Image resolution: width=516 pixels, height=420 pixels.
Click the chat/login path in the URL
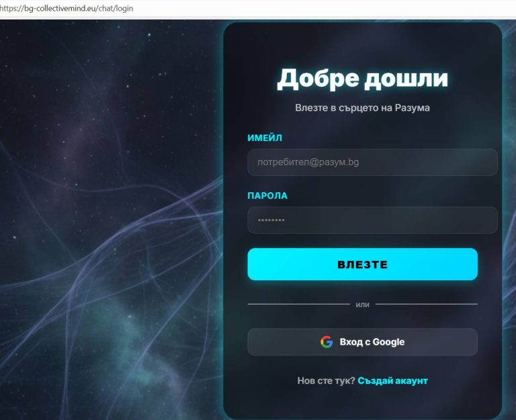pos(116,8)
